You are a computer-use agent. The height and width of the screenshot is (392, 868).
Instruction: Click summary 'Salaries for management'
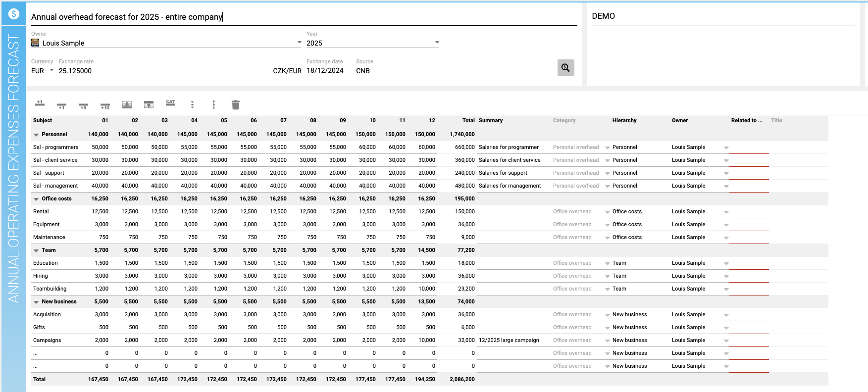pos(510,186)
